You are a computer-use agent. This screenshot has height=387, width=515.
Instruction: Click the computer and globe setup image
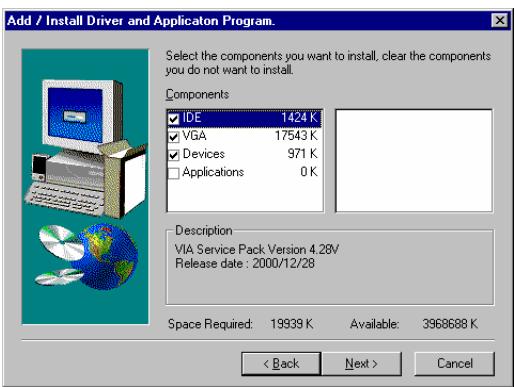pos(85,187)
